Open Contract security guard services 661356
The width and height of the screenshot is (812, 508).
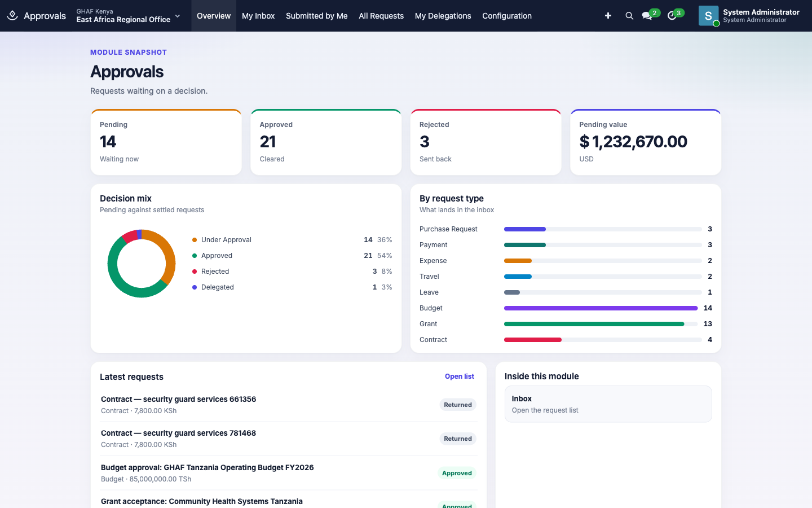point(288,405)
